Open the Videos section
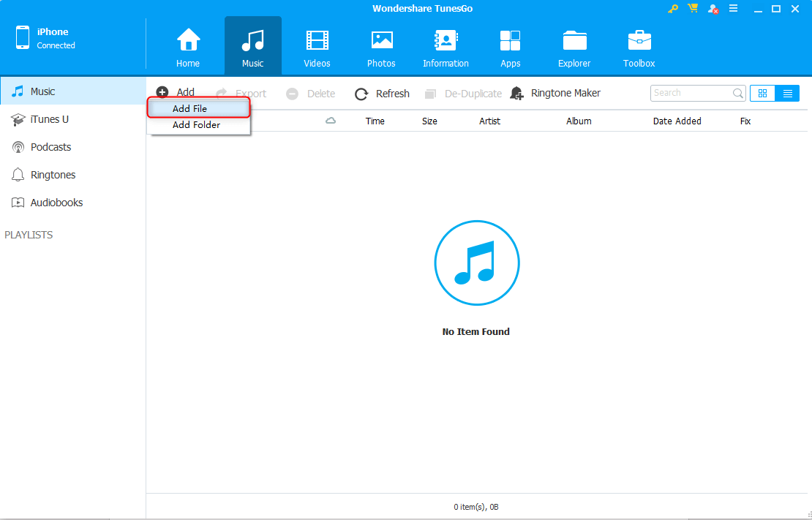 click(317, 48)
